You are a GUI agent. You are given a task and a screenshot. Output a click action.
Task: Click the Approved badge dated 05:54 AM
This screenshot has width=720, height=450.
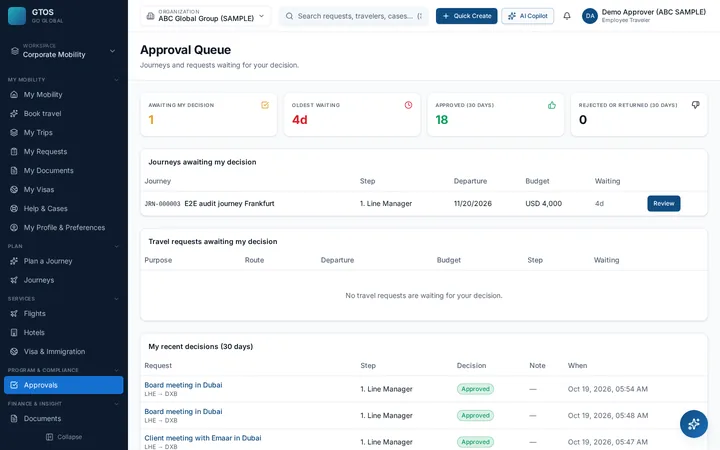click(x=475, y=389)
